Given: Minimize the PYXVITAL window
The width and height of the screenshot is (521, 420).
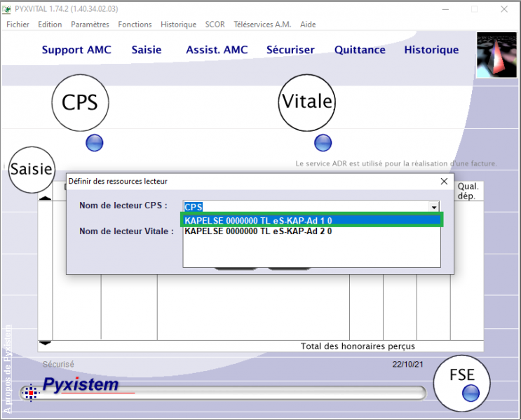Looking at the screenshot, I should click(x=445, y=9).
